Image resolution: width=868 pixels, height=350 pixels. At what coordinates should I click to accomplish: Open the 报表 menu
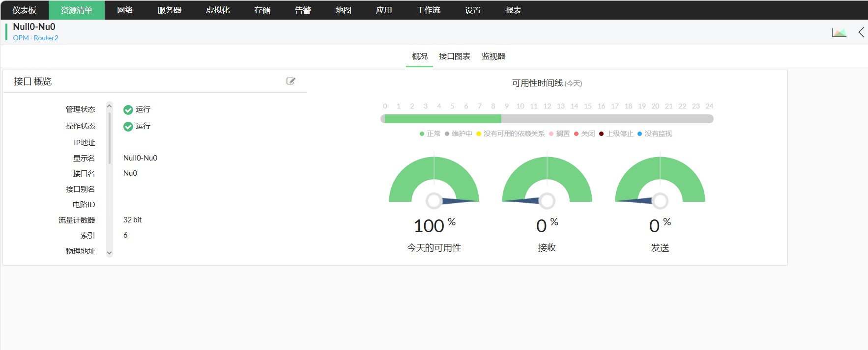click(513, 10)
